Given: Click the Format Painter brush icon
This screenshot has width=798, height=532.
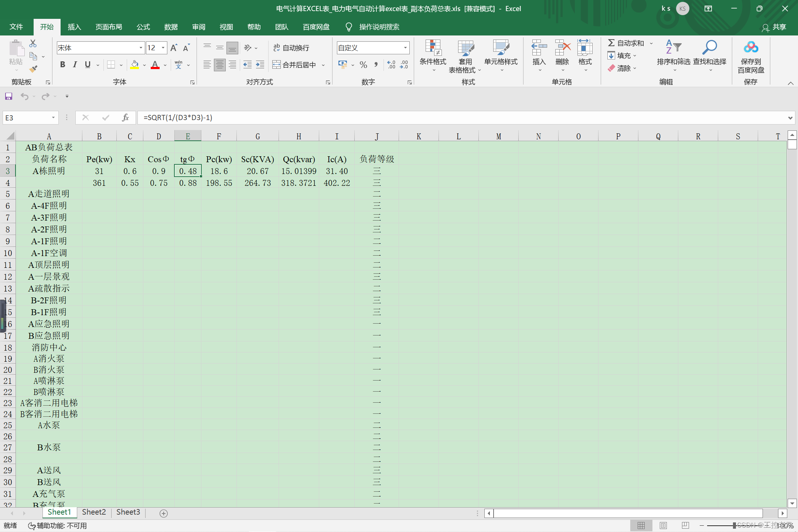Looking at the screenshot, I should [x=33, y=69].
